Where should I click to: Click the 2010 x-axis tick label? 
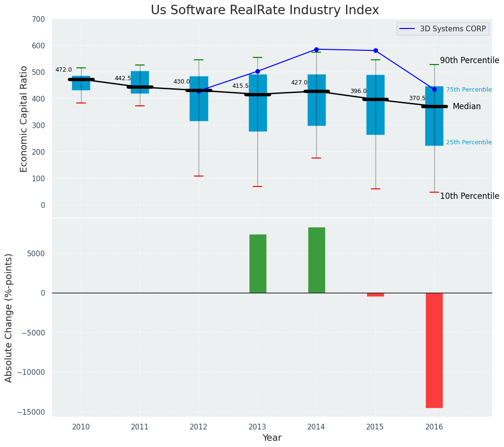[x=81, y=427]
